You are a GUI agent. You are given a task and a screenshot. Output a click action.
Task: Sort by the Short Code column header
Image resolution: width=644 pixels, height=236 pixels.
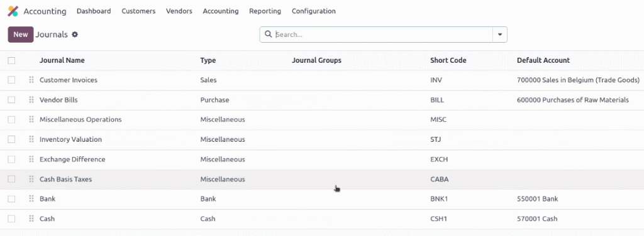click(x=448, y=60)
